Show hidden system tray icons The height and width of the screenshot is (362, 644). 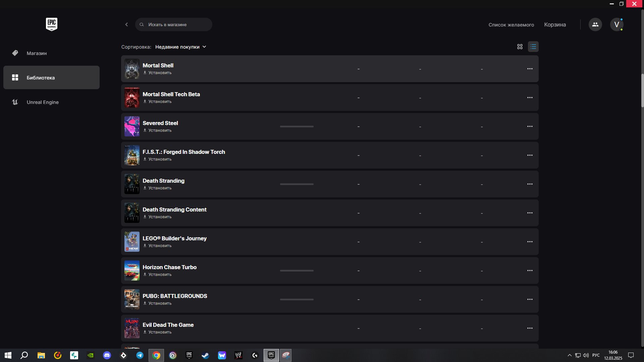tap(570, 355)
